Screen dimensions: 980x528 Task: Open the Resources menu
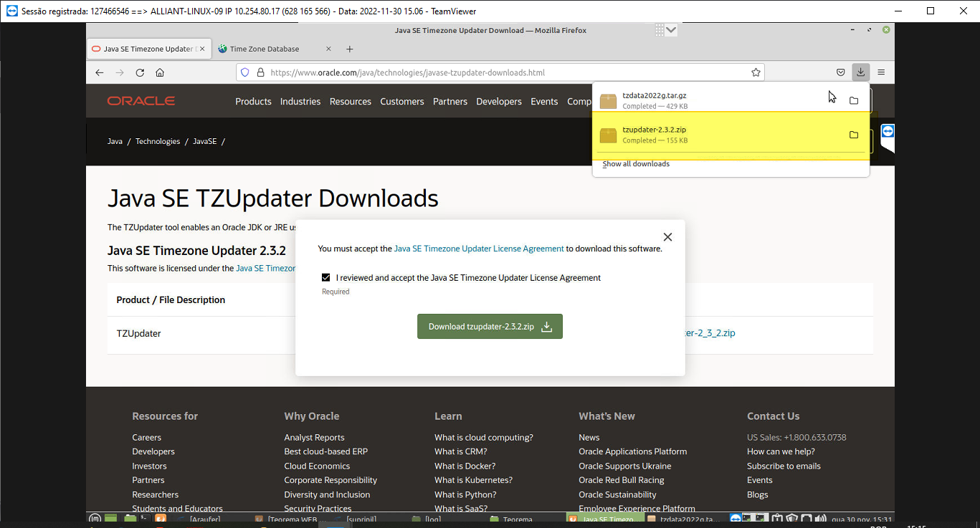coord(351,102)
